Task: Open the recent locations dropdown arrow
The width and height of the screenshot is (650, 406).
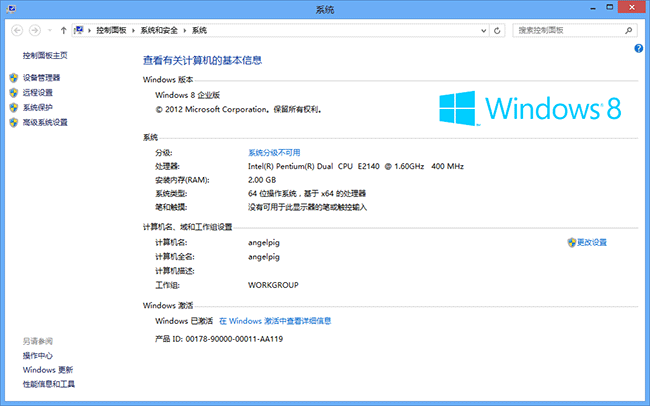Action: pos(50,30)
